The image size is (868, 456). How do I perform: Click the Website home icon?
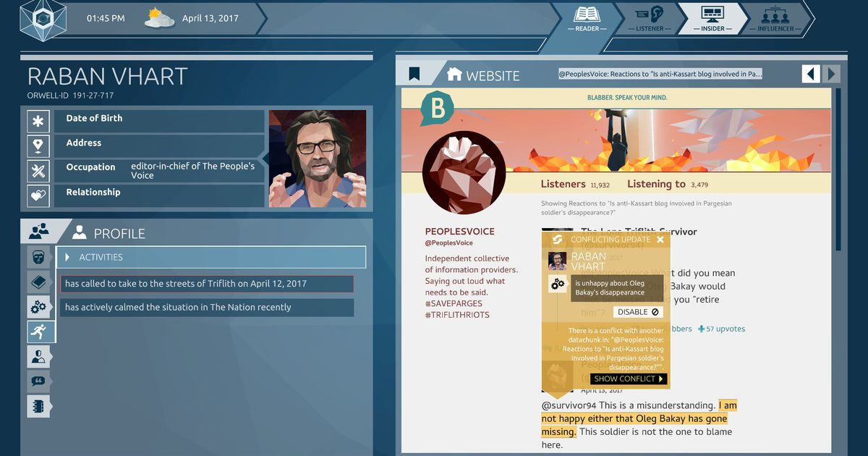coord(454,74)
